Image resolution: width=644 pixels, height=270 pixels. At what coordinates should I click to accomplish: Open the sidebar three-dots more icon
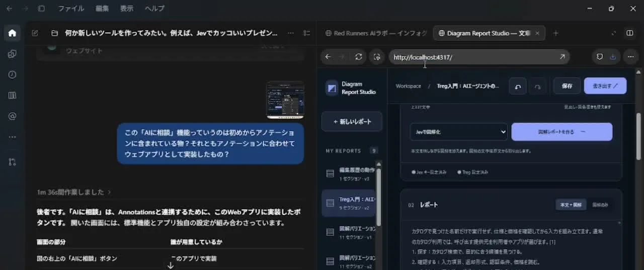click(12, 137)
